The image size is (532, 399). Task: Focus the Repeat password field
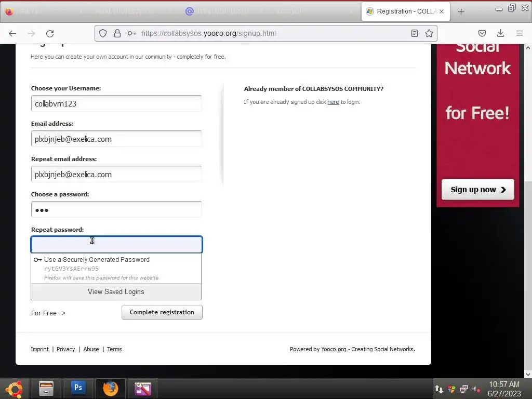pos(116,244)
